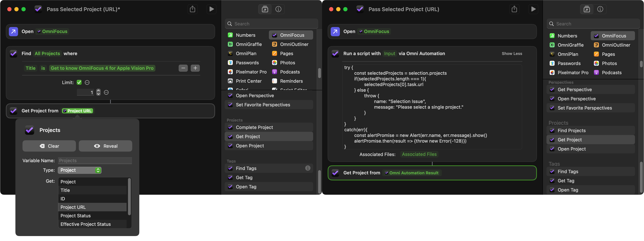This screenshot has width=644, height=241.
Task: Choose OmniFocus in right window app list
Action: tap(612, 36)
